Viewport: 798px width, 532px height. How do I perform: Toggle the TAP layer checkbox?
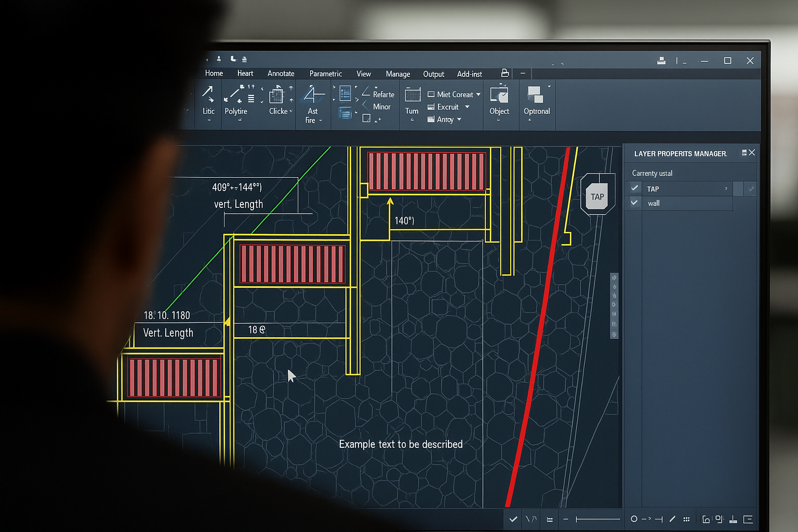tap(635, 189)
